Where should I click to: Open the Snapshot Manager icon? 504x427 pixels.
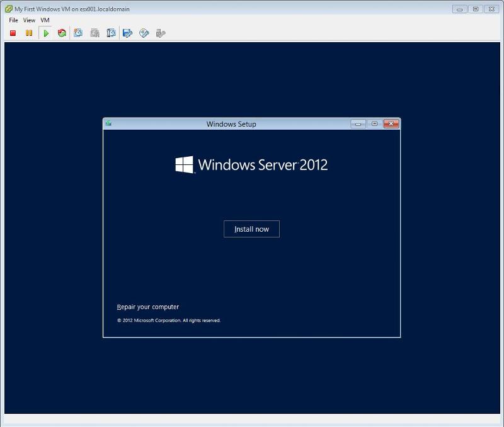coord(111,33)
